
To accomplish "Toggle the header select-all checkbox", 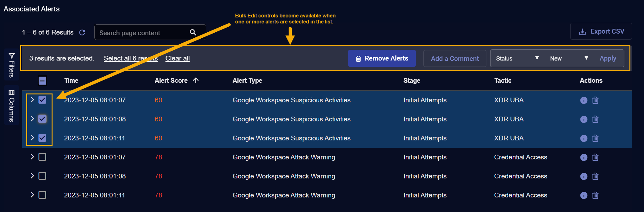I will point(42,81).
